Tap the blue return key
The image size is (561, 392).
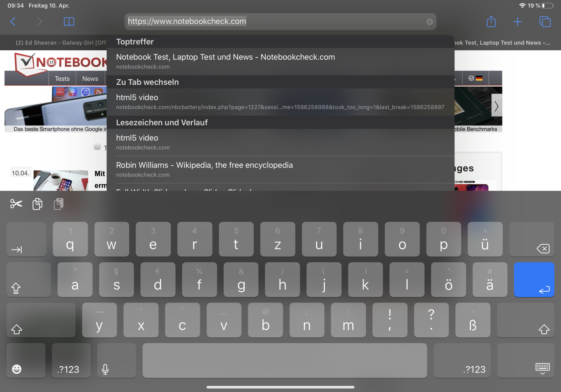point(534,280)
